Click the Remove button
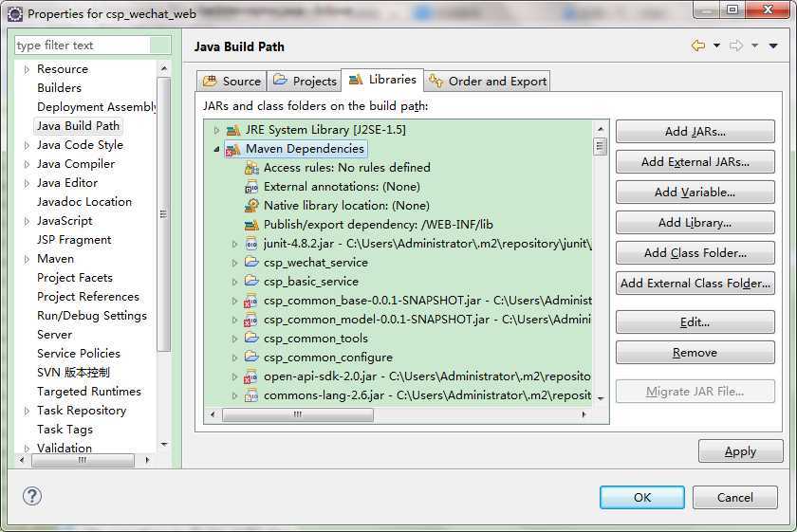The image size is (797, 532). (x=695, y=353)
